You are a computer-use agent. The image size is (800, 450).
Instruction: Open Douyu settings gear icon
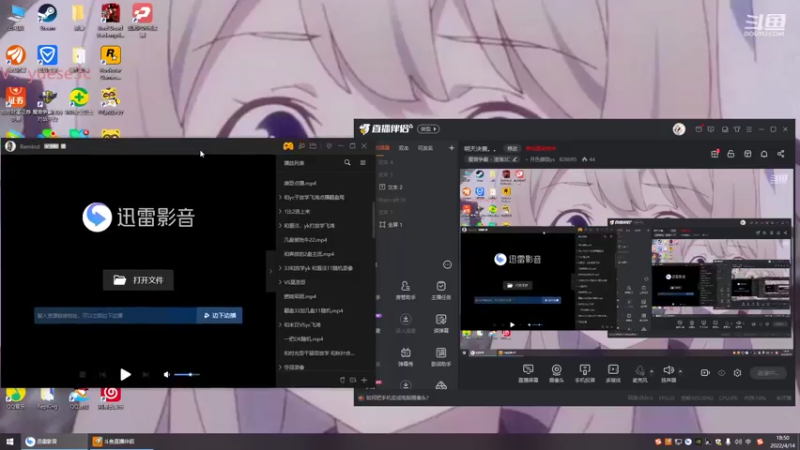pos(737,373)
